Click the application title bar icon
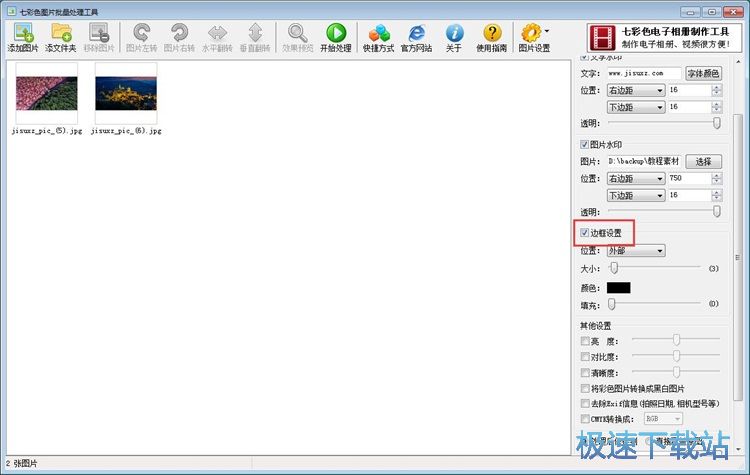The width and height of the screenshot is (750, 475). (x=11, y=11)
